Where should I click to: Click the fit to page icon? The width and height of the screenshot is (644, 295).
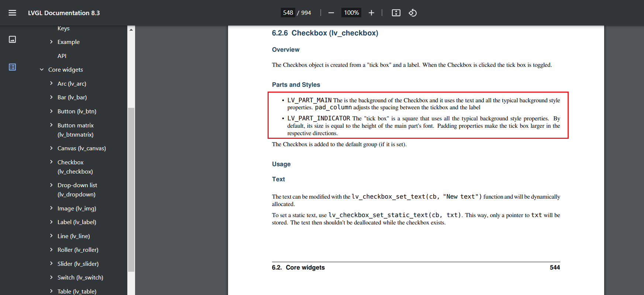(x=396, y=13)
